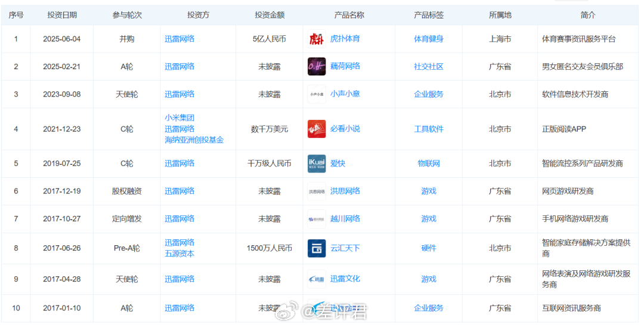
Task: Select the 社交社区 product tag
Action: (428, 67)
